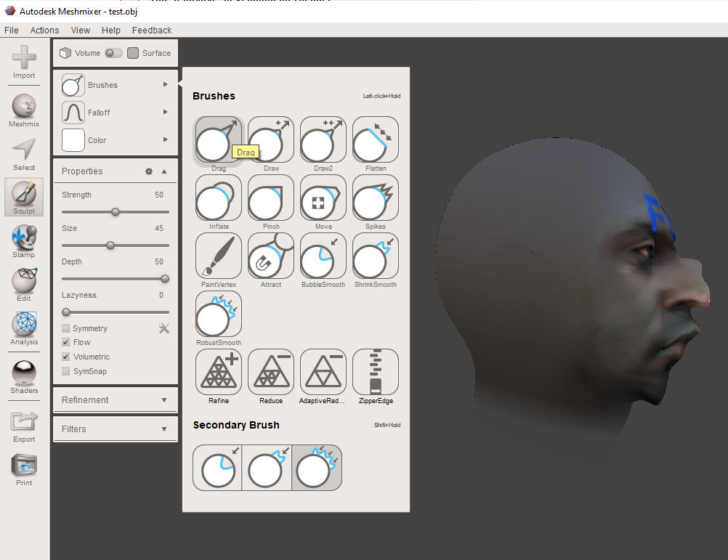
Task: Set RobustSmooth as the secondary brush
Action: tap(317, 468)
